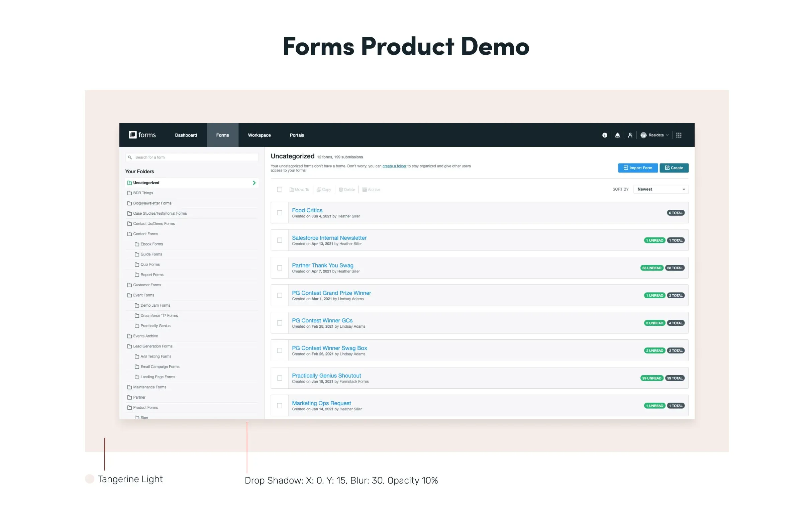This screenshot has height=517, width=812.
Task: Click the search magnifier icon
Action: point(130,158)
